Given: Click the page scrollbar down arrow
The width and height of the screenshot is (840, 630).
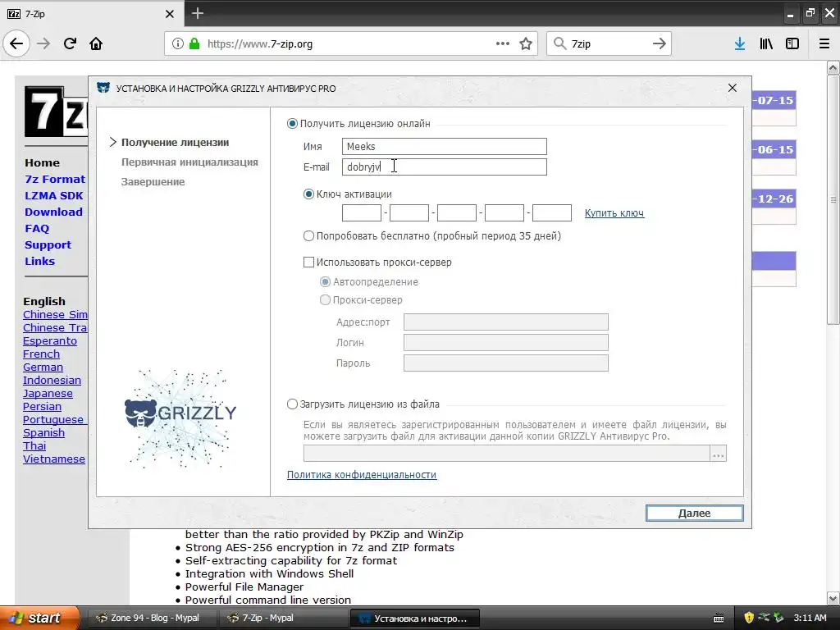Looking at the screenshot, I should (833, 598).
